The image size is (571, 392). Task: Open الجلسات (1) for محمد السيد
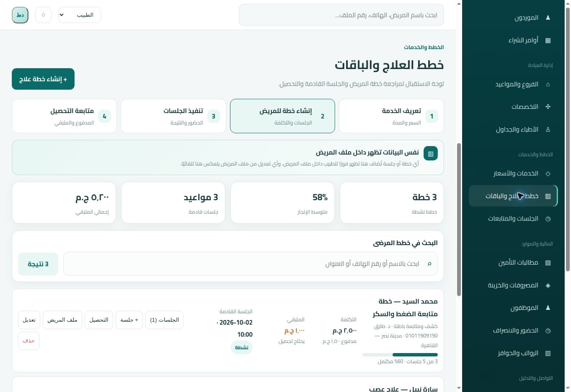pos(164,320)
